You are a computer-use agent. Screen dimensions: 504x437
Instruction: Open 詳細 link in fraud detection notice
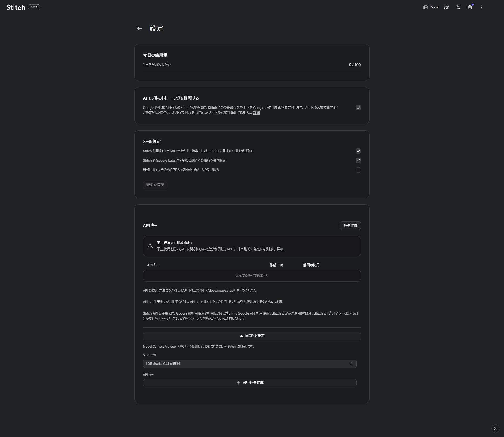tap(280, 249)
